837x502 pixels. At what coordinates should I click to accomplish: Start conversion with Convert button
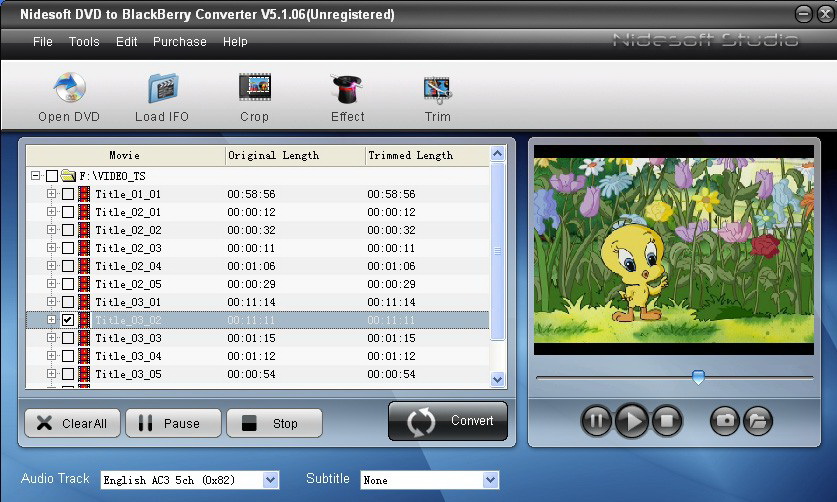pyautogui.click(x=448, y=421)
